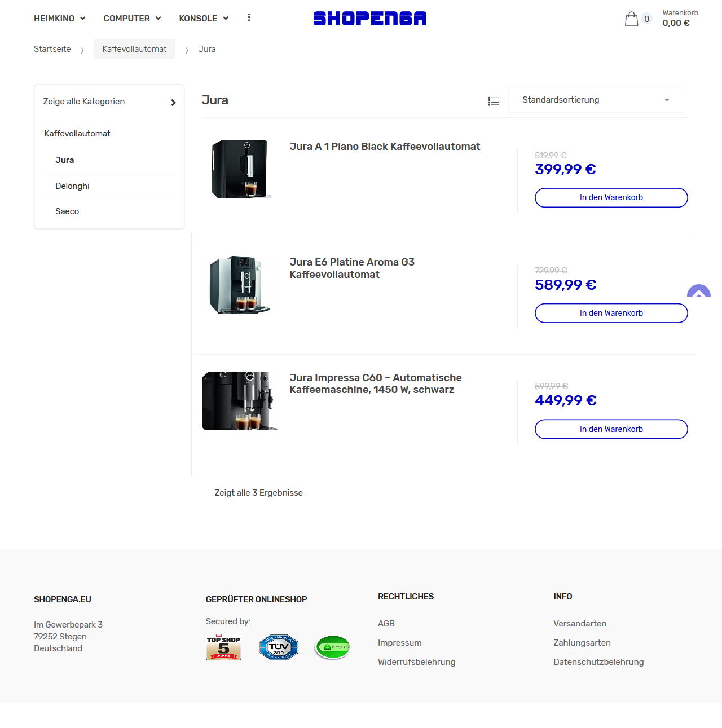Open Jura E6 Platine product thumbnail
The image size is (722, 728).
[240, 285]
